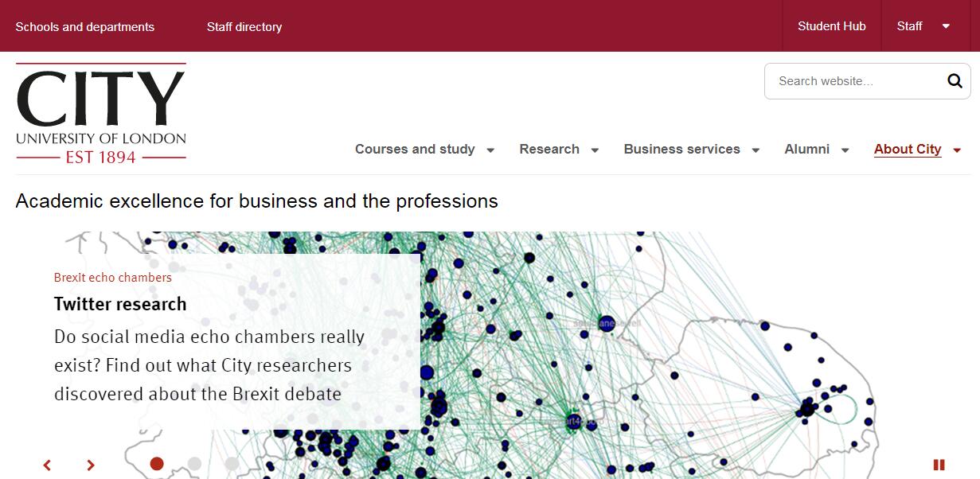Screen dimensions: 980x479
Task: Click the City University of London logo
Action: point(101,114)
